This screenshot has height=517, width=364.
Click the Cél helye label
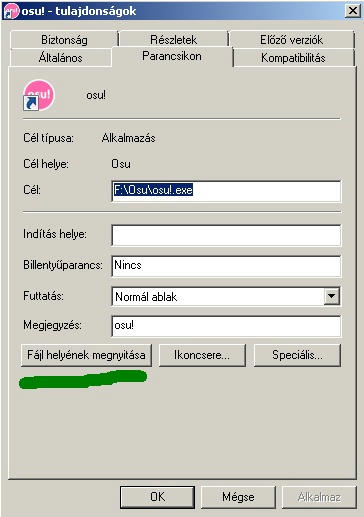[x=46, y=164]
